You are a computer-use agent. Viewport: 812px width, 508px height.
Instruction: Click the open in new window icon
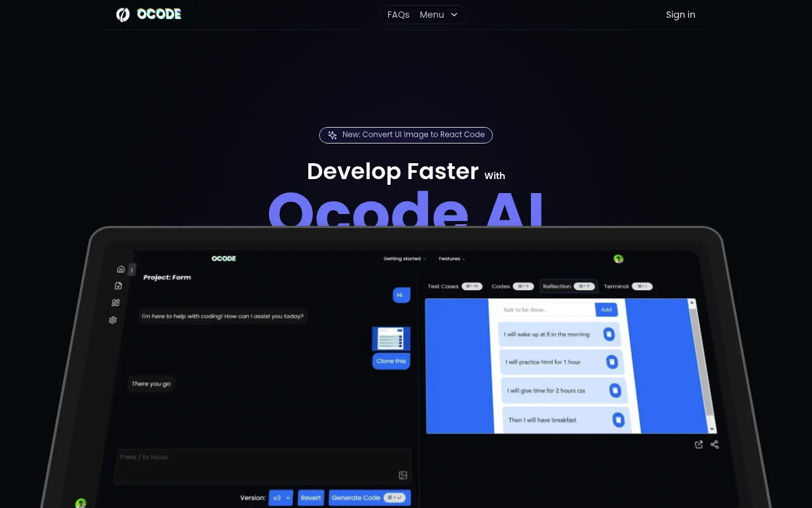tap(698, 444)
